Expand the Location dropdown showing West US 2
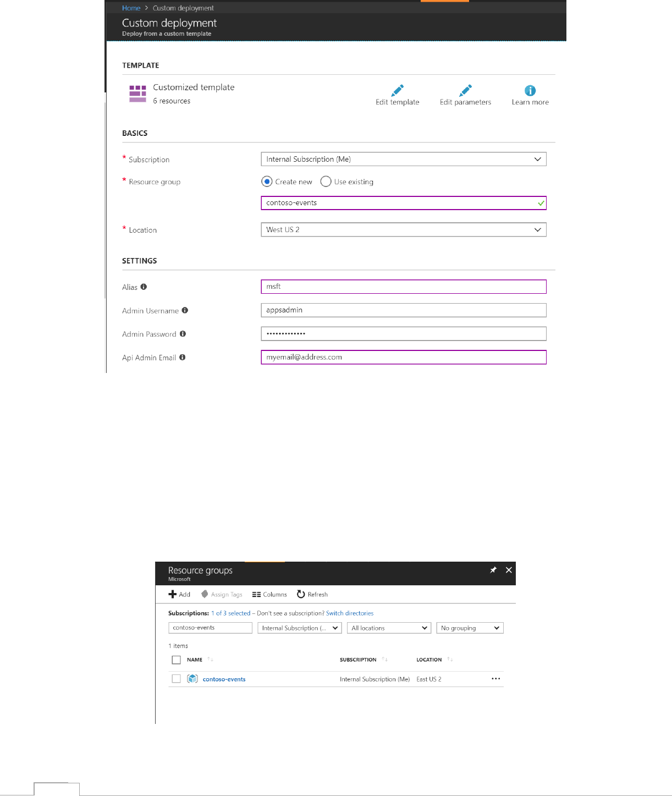The height and width of the screenshot is (796, 672). [403, 229]
